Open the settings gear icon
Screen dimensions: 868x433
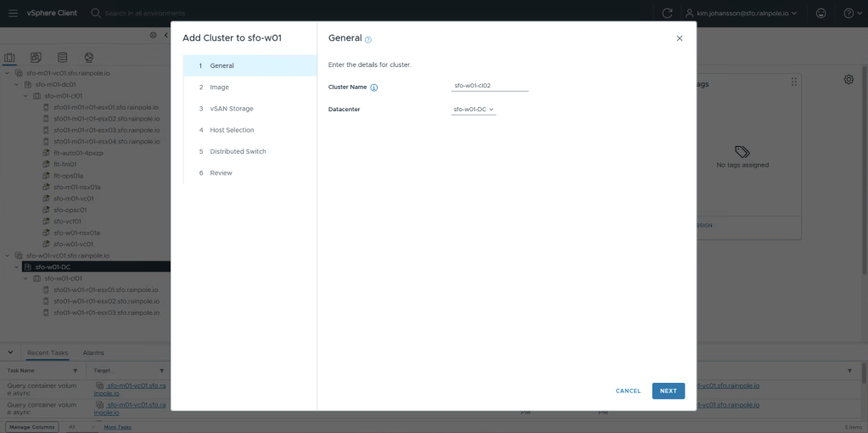coord(848,79)
